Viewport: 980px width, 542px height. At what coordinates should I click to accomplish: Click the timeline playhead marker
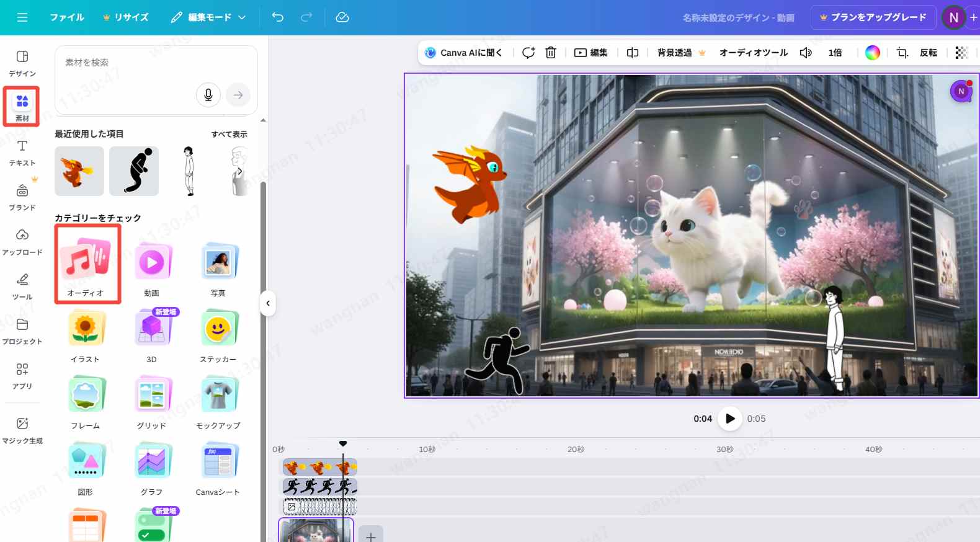coord(343,443)
